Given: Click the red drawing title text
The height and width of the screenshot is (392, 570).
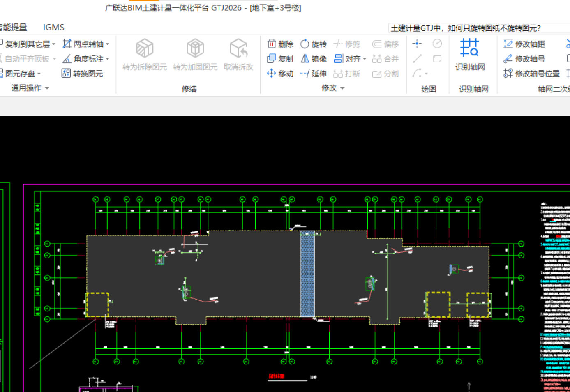Looking at the screenshot, I should click(x=277, y=376).
